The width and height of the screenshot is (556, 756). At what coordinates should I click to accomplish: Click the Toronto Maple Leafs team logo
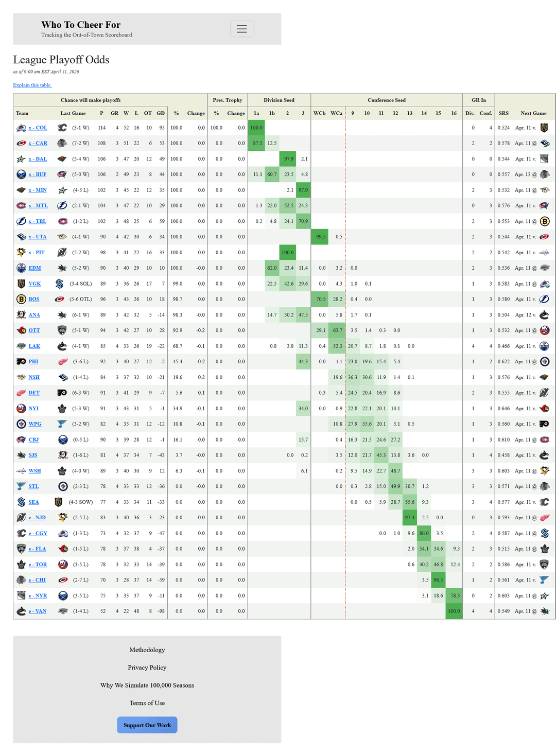tap(21, 565)
